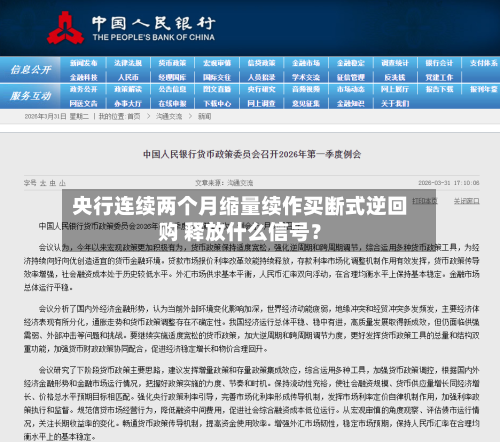Set font size to 中
Screen dimensions: 500x442
click(53, 183)
